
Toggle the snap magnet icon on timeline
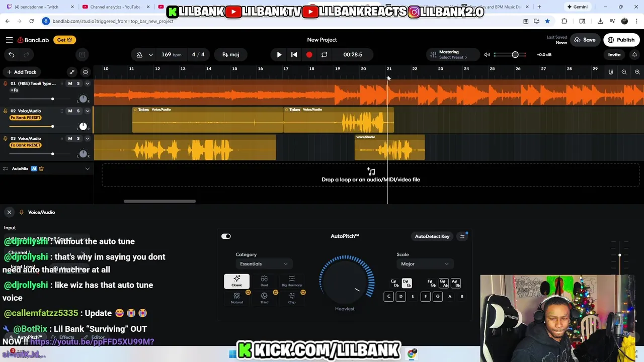(610, 72)
